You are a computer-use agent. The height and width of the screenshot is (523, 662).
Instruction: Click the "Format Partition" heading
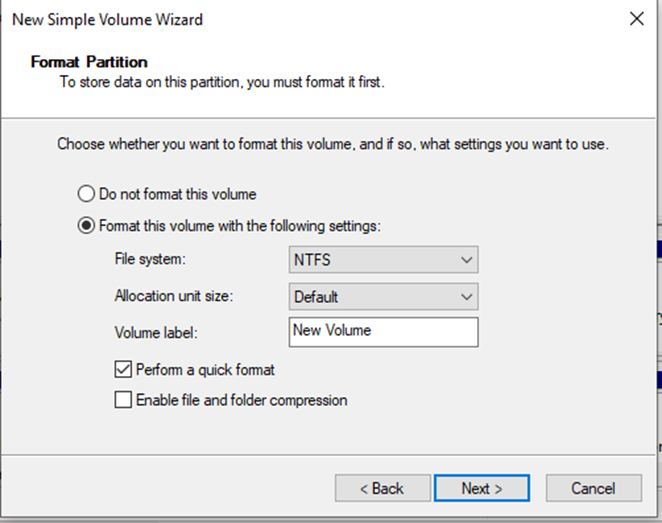[x=89, y=62]
